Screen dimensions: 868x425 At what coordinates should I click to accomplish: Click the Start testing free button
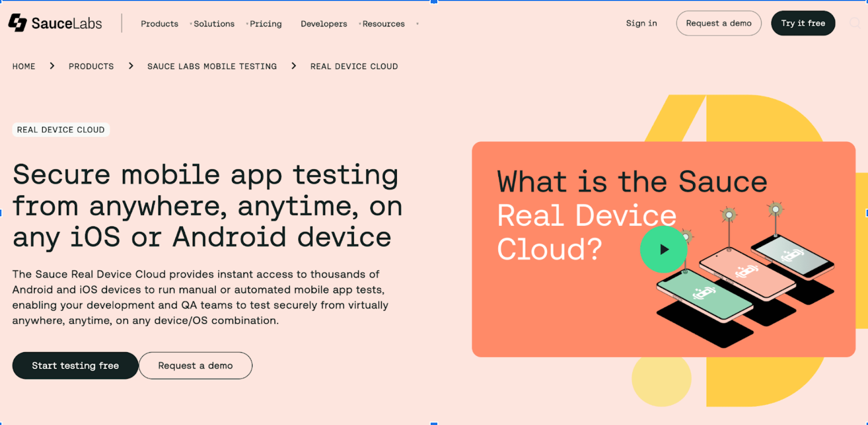75,366
